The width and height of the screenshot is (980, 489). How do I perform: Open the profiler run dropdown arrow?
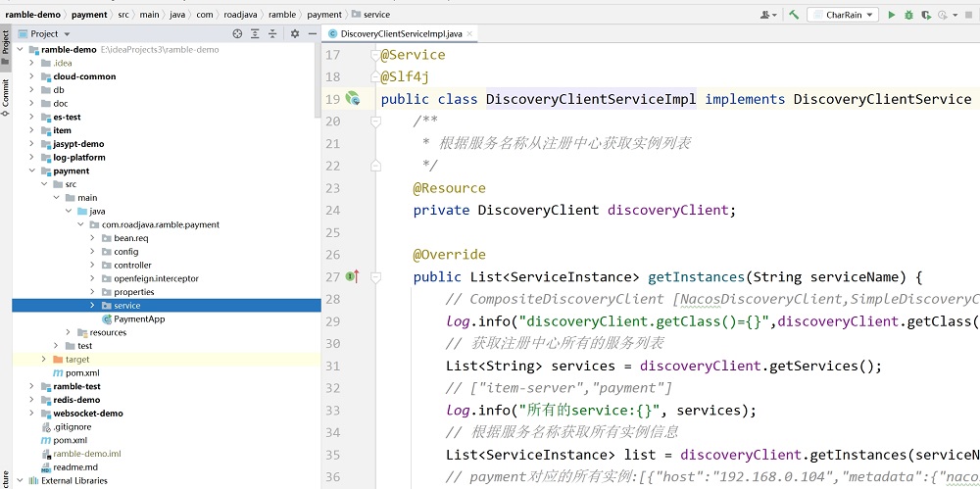(x=955, y=15)
